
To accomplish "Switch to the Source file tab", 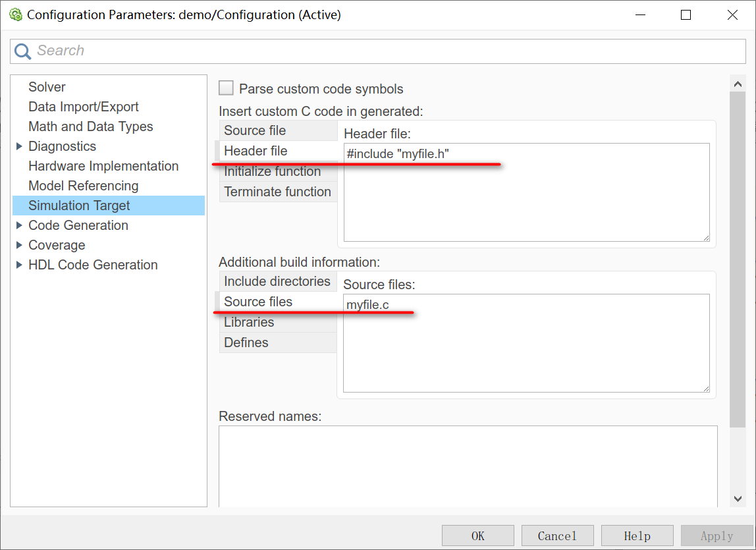I will tap(255, 130).
